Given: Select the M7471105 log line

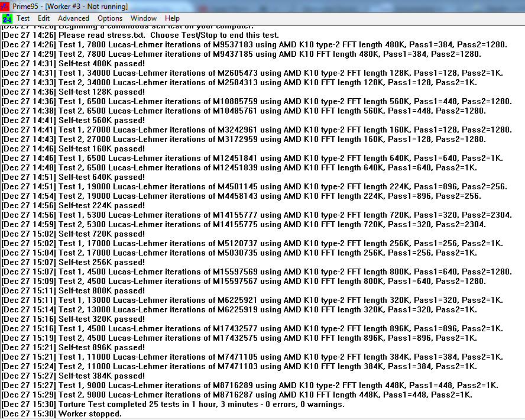Looking at the screenshot, I should click(x=252, y=357).
